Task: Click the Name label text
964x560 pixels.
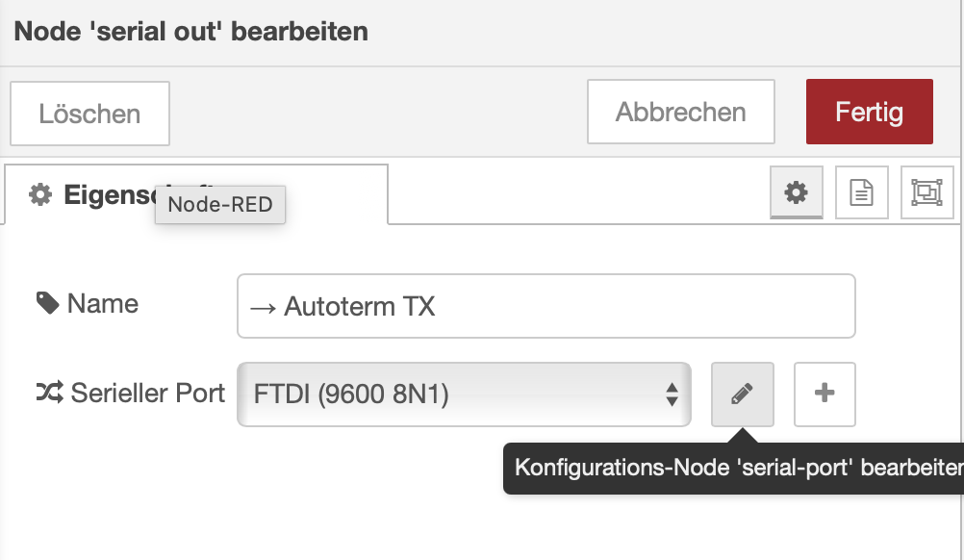Action: click(x=103, y=304)
